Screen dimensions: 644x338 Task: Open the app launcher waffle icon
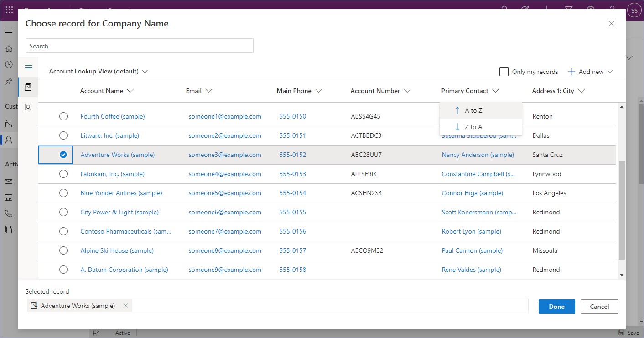pyautogui.click(x=9, y=10)
